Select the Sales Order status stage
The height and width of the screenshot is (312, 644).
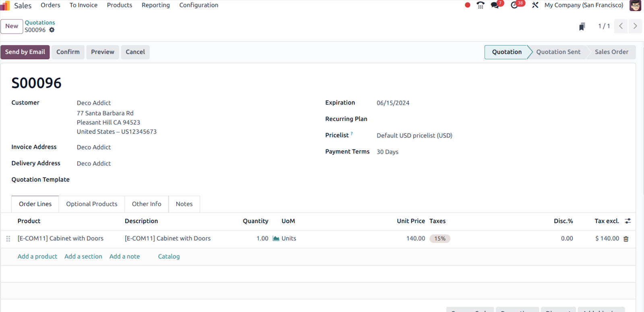pyautogui.click(x=611, y=52)
